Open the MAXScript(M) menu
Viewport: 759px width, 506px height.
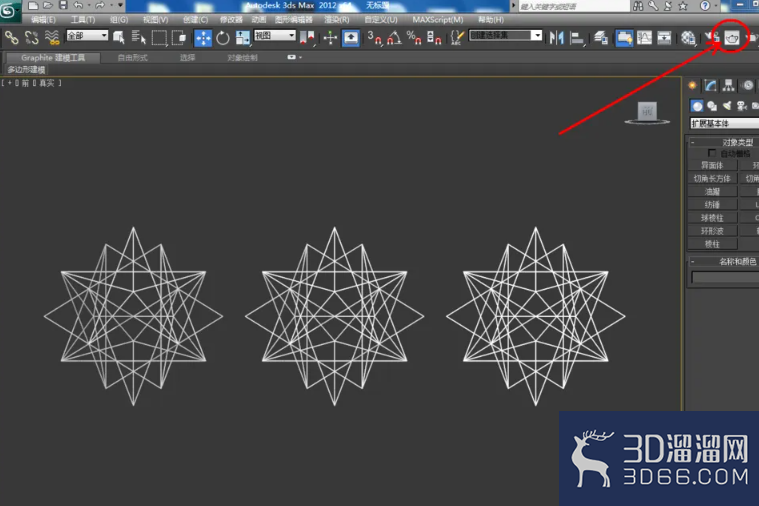438,20
